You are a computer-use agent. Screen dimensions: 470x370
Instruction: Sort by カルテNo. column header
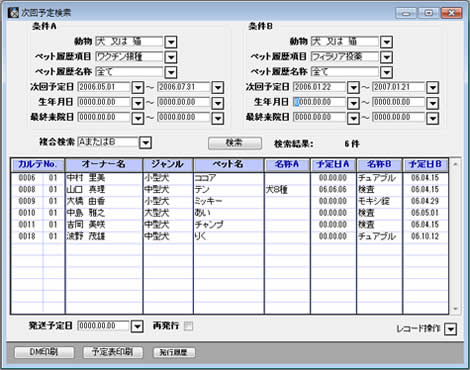[38, 164]
